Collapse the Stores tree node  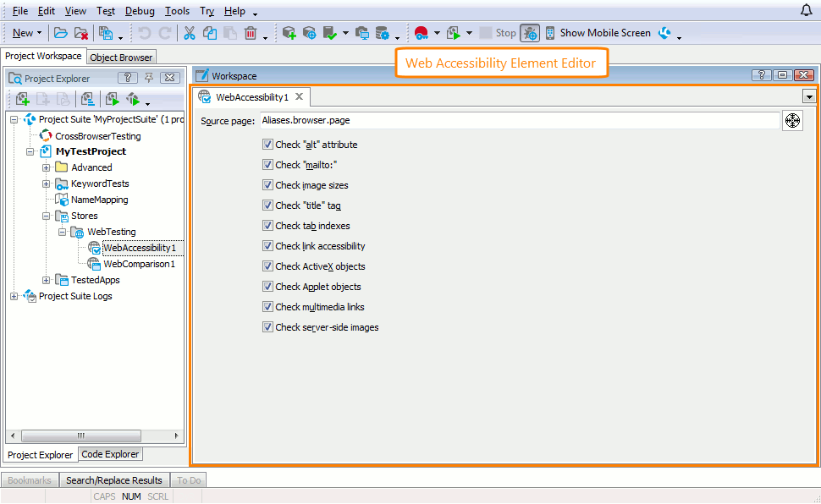46,216
